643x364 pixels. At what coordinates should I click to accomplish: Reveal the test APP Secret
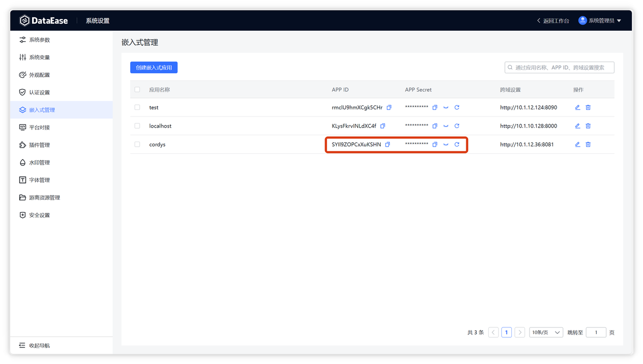tap(446, 107)
